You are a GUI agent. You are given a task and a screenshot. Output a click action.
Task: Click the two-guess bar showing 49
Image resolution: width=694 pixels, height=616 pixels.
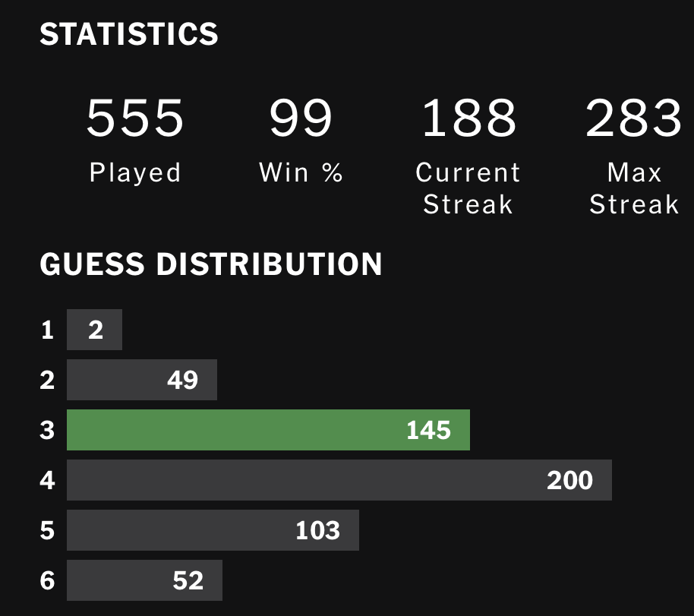[142, 380]
